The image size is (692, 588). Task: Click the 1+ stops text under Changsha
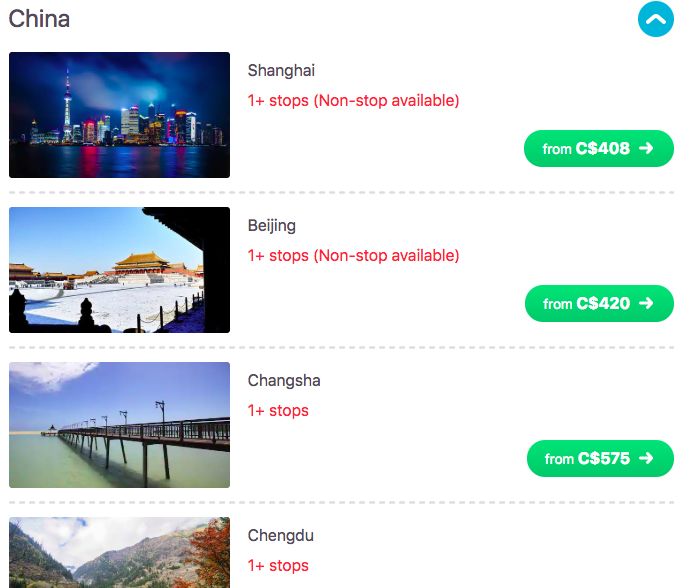pyautogui.click(x=278, y=411)
